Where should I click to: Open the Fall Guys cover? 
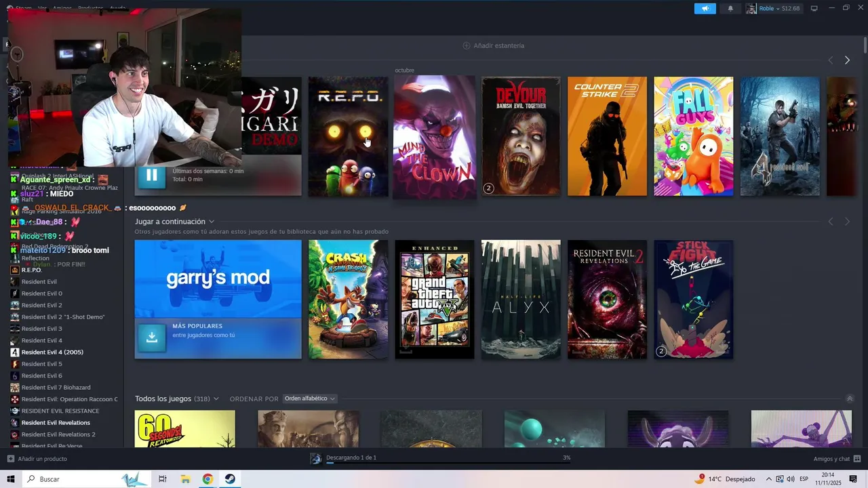click(x=693, y=136)
